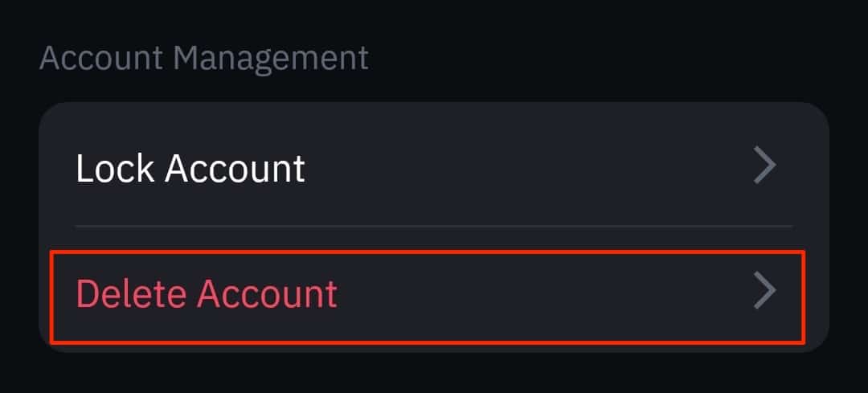This screenshot has width=868, height=393.
Task: Go to the Lock Account settings
Action: (x=434, y=167)
